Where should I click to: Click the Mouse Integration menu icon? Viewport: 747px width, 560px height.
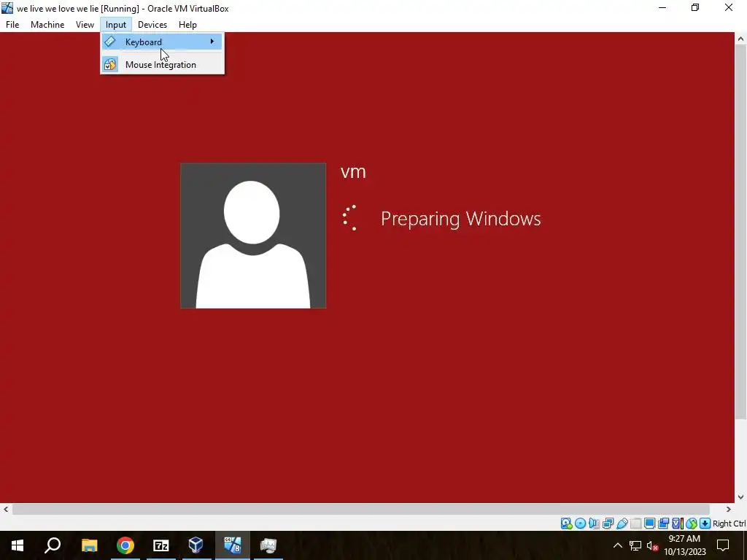110,64
